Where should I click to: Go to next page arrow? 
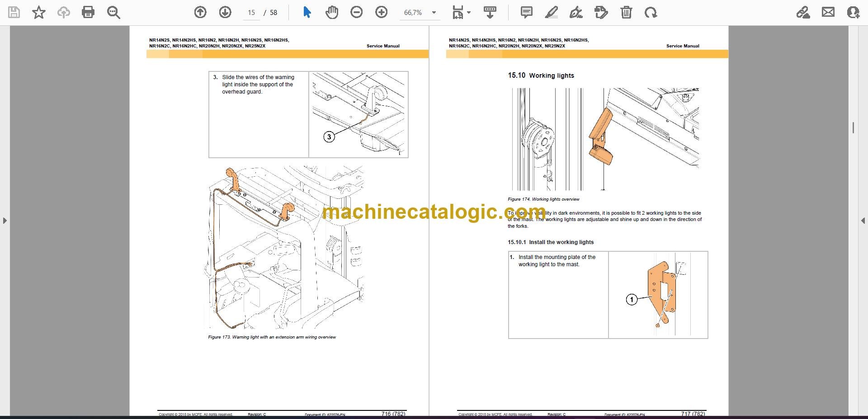(225, 13)
